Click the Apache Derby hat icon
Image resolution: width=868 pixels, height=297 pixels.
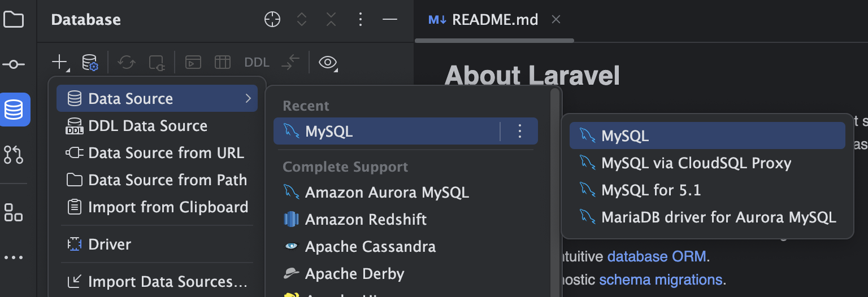coord(291,274)
